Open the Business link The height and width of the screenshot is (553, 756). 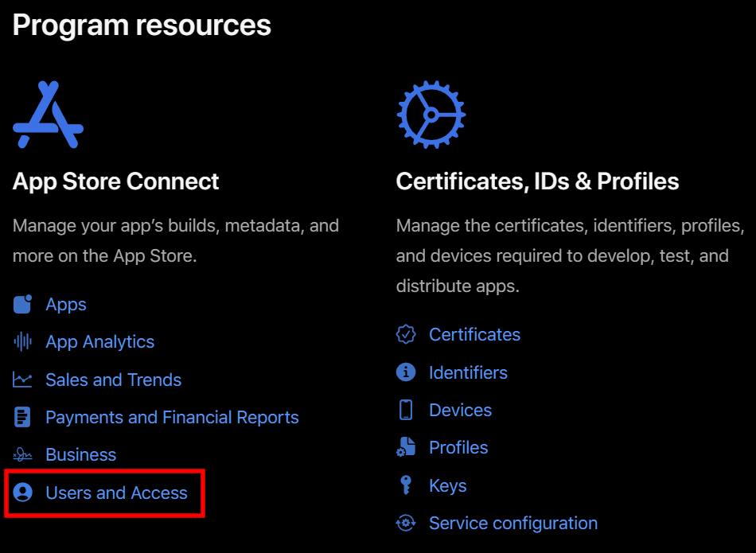81,454
